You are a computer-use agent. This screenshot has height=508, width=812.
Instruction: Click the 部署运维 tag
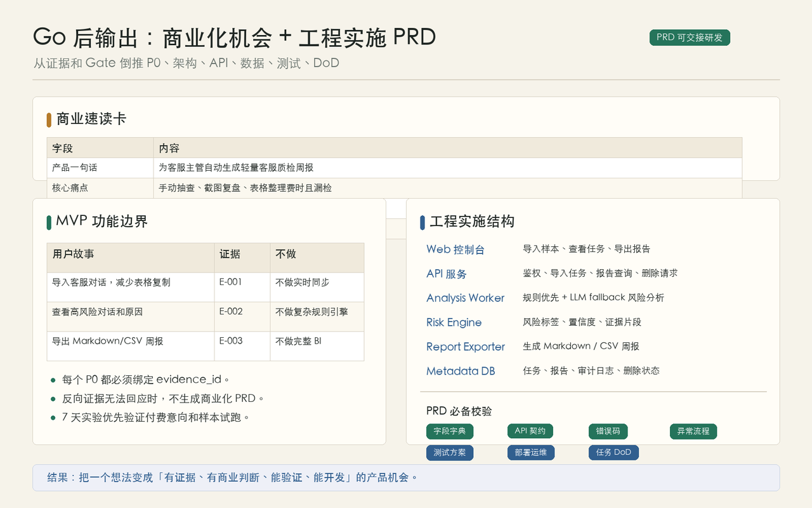[x=531, y=453]
